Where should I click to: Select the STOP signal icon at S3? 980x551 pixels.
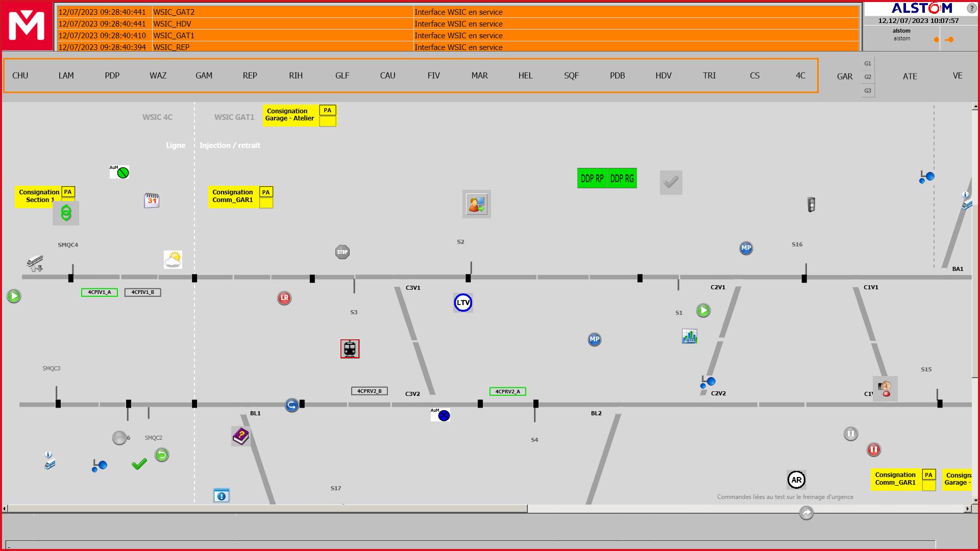click(x=342, y=252)
